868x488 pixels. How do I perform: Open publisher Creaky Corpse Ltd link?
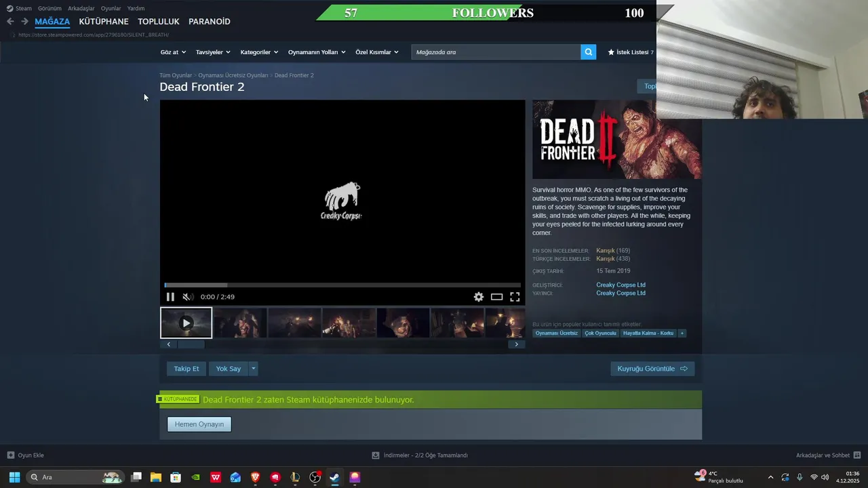[620, 293]
